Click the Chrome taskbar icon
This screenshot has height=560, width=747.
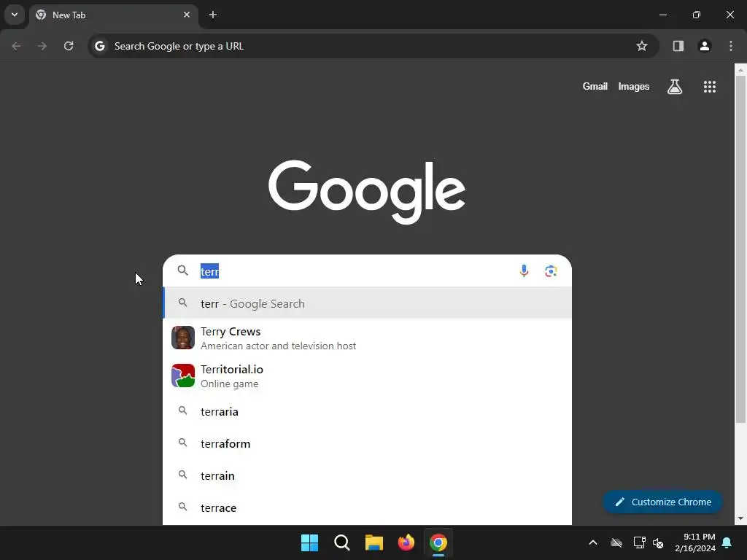click(438, 542)
